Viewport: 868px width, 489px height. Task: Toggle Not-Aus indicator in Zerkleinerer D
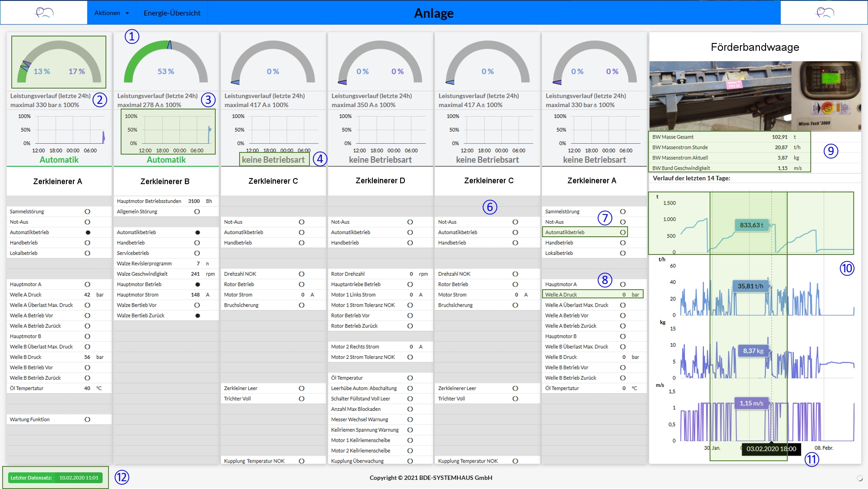(410, 222)
